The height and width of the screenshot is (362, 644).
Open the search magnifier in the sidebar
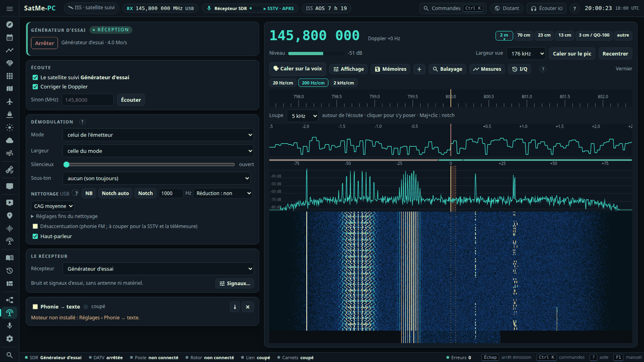(x=10, y=355)
